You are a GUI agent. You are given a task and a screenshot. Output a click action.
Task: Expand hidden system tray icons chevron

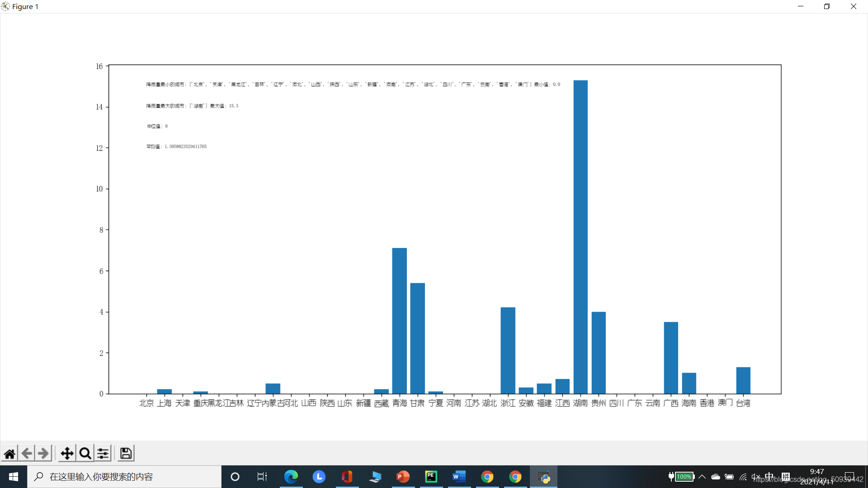pyautogui.click(x=702, y=477)
